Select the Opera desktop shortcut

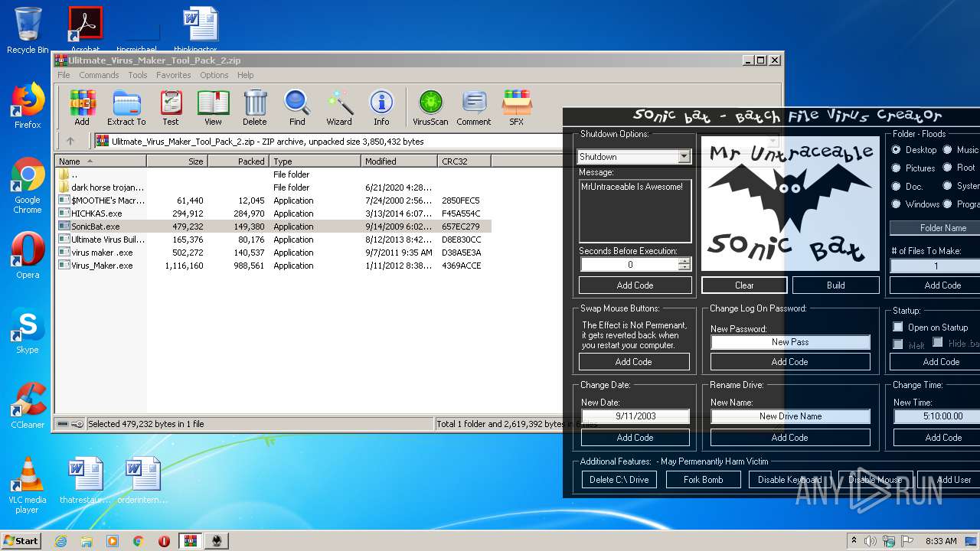[28, 256]
